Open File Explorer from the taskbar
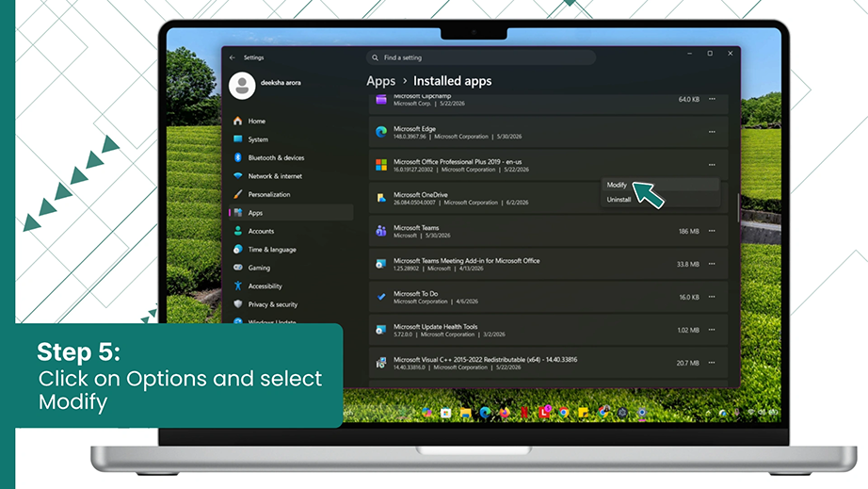Screen dimensions: 868x489 pyautogui.click(x=466, y=413)
